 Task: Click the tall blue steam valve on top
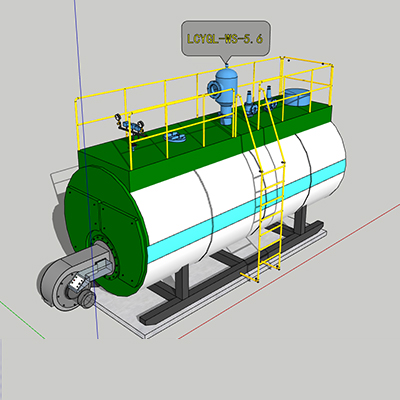pyautogui.click(x=224, y=95)
